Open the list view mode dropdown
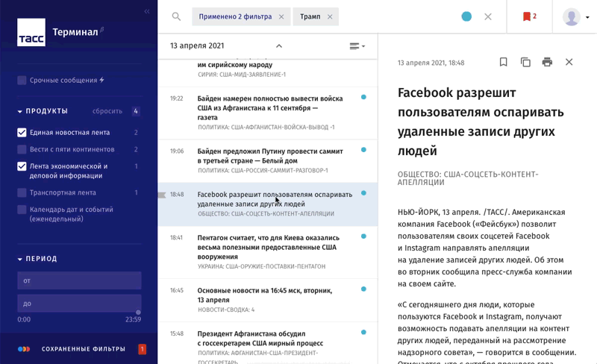This screenshot has width=597, height=364. point(357,46)
